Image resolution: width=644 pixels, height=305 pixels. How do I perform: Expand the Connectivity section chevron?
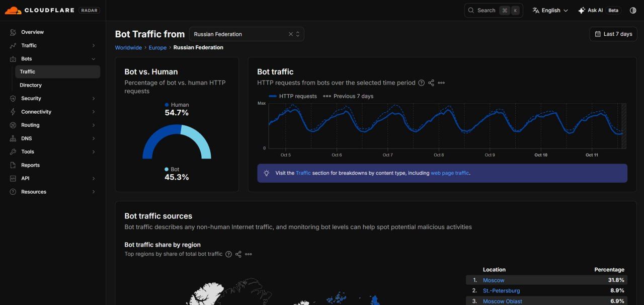(94, 112)
